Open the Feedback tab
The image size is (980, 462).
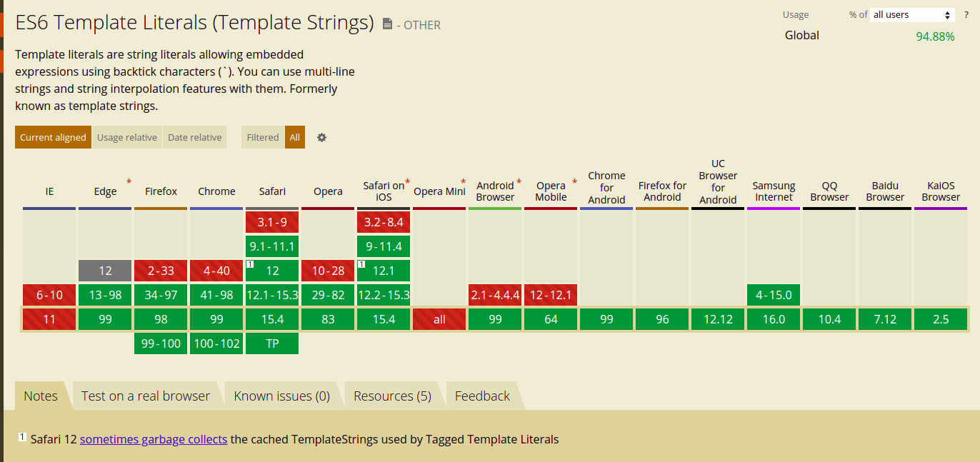click(x=482, y=396)
